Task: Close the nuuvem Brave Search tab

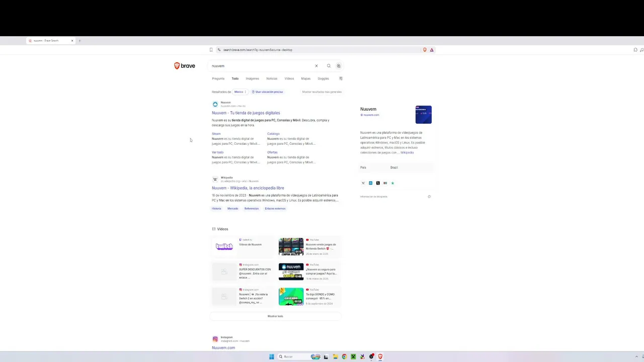Action: (72, 41)
